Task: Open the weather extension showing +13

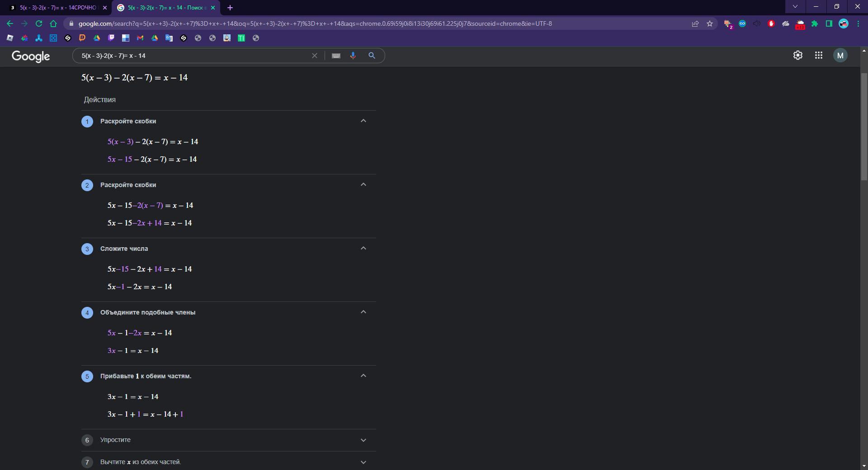Action: point(800,24)
